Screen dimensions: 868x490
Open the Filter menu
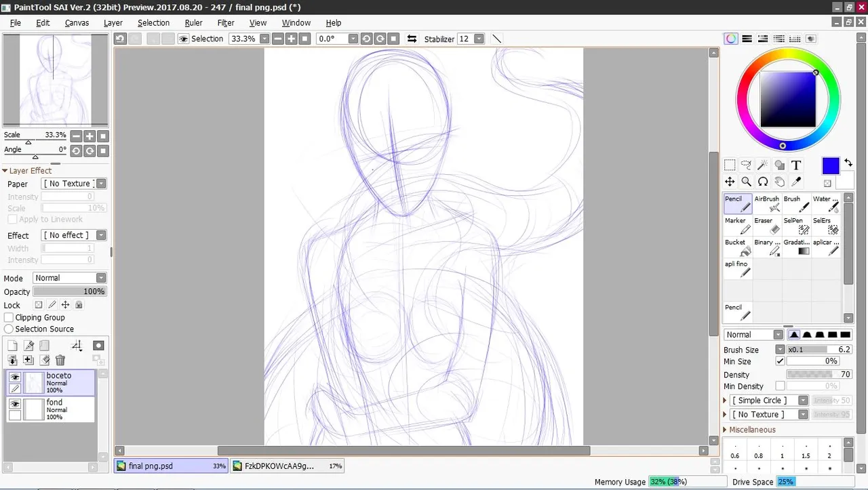226,23
